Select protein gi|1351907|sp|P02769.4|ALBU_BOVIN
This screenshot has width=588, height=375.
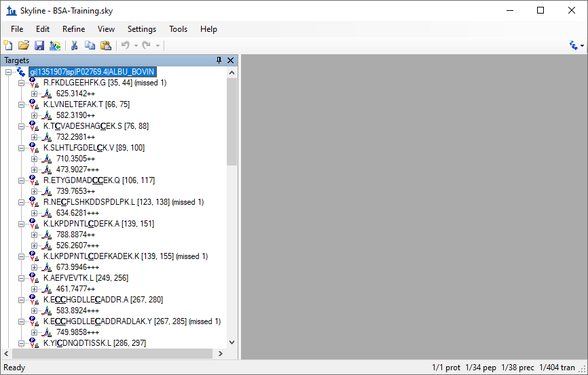coord(92,72)
